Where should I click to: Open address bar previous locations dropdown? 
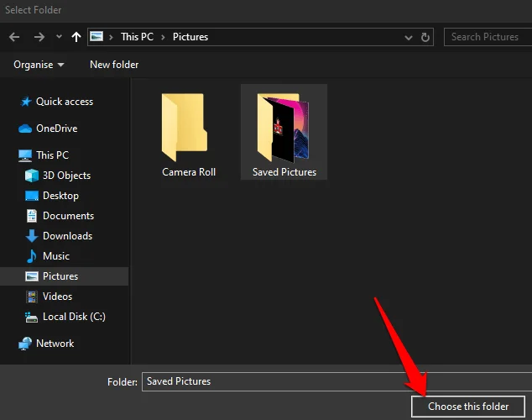coord(409,37)
